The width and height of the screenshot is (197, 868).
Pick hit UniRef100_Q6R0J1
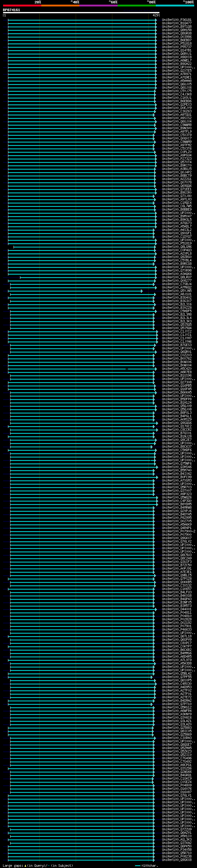click(x=176, y=54)
